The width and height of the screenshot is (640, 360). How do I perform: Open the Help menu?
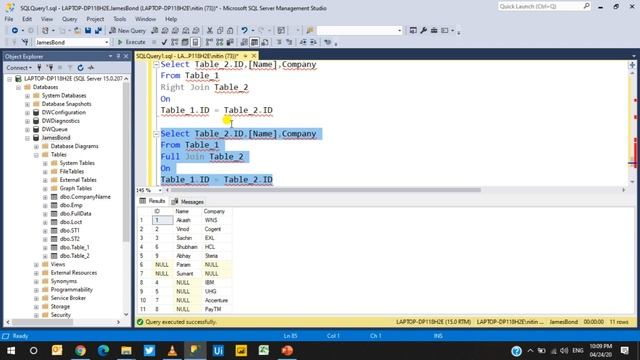[171, 19]
